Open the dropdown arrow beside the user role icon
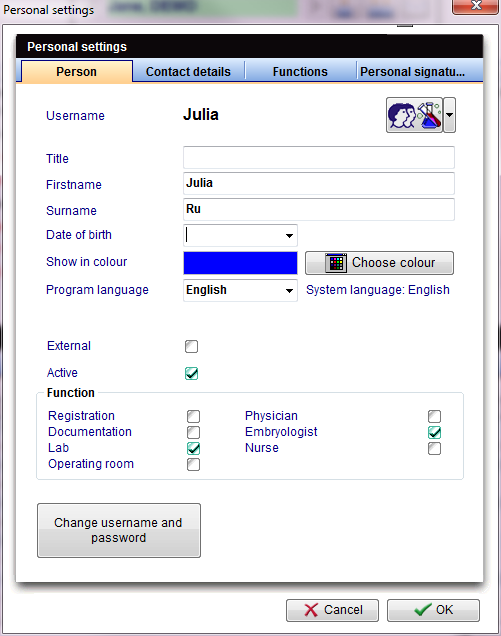 pyautogui.click(x=449, y=115)
